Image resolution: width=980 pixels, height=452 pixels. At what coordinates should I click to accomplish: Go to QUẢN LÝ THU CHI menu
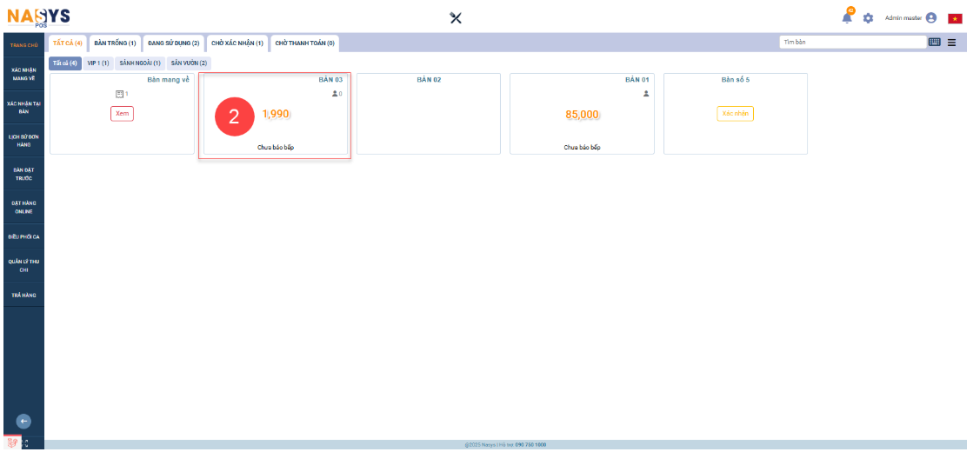pos(23,265)
